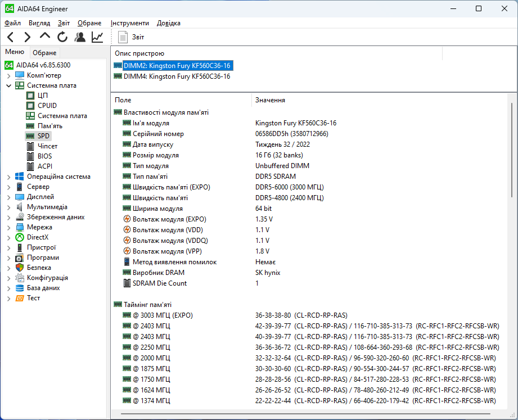Expand the Сервер tree node
Screen dimensions: 518x420
click(8, 187)
